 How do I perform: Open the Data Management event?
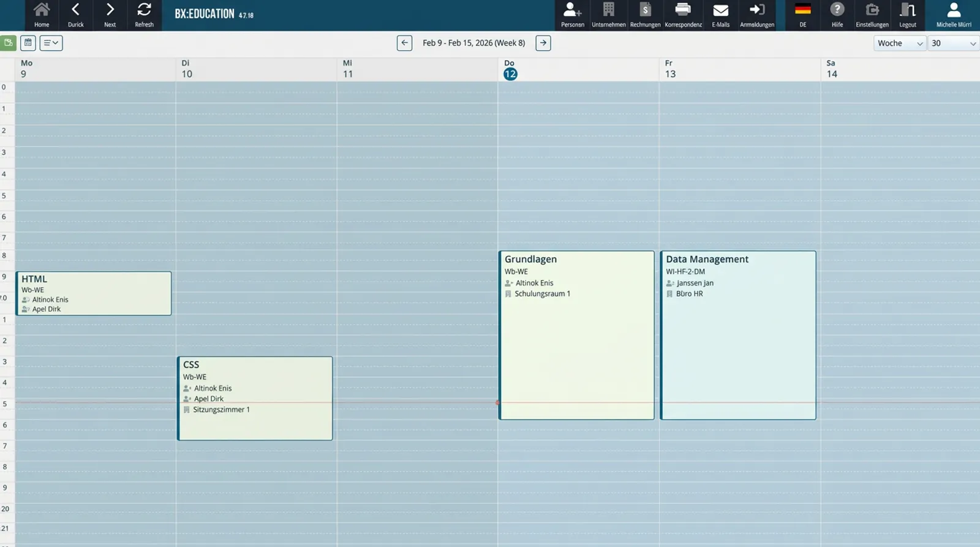point(738,335)
